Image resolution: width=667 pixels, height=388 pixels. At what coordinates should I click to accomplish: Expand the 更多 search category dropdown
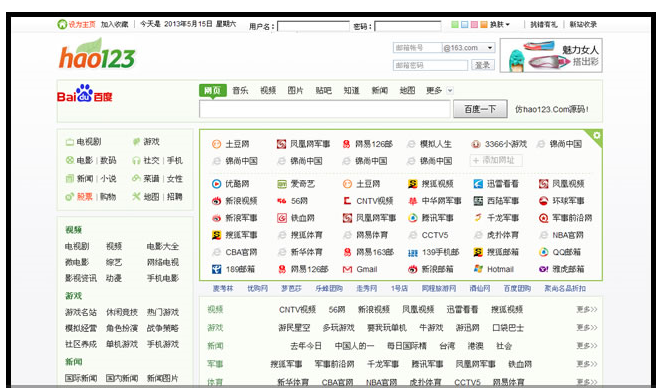(450, 91)
